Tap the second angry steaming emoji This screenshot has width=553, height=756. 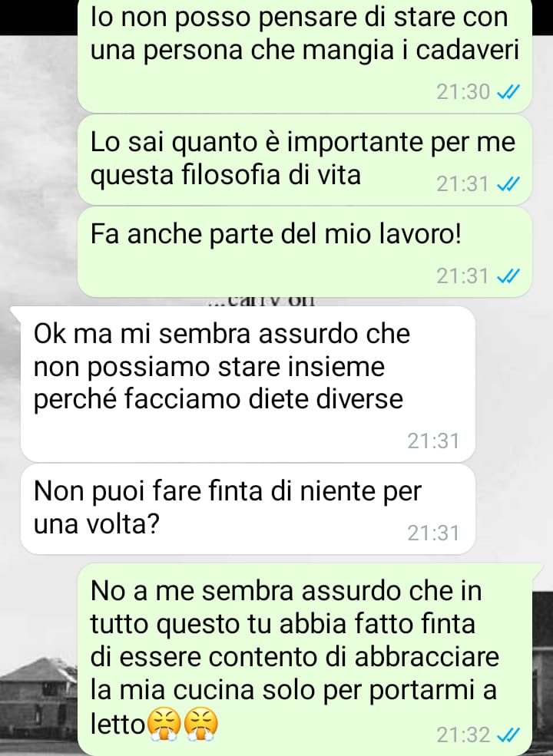tap(201, 725)
